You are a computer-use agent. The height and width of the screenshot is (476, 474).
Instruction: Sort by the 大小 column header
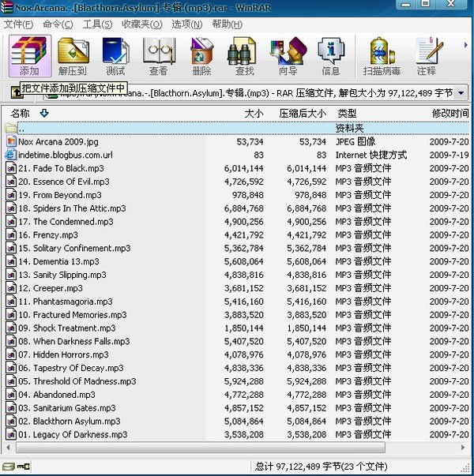pos(254,114)
